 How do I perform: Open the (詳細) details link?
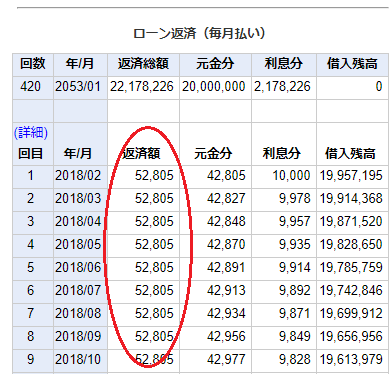pos(30,133)
